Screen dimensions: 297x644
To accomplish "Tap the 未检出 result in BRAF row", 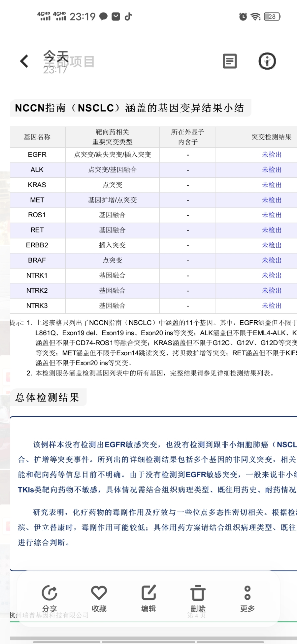I will [272, 261].
